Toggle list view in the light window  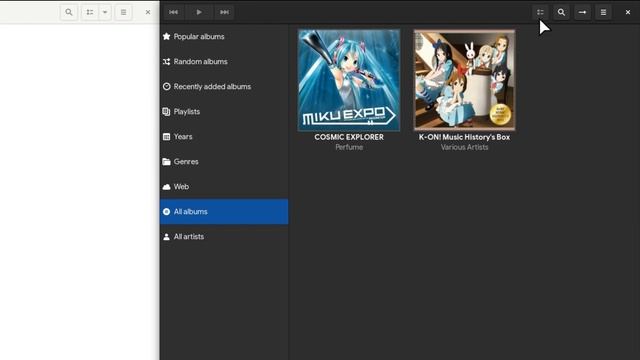pyautogui.click(x=90, y=12)
